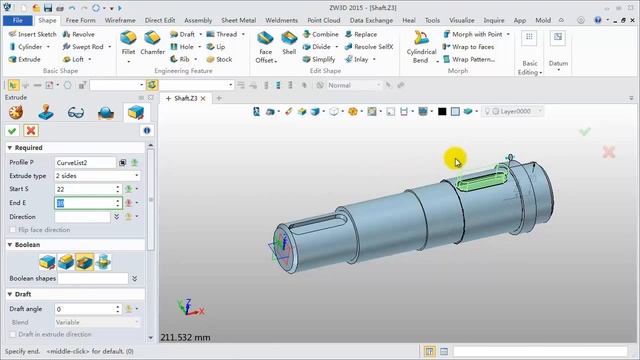
Task: Click viewport green accept checkmark
Action: click(585, 131)
